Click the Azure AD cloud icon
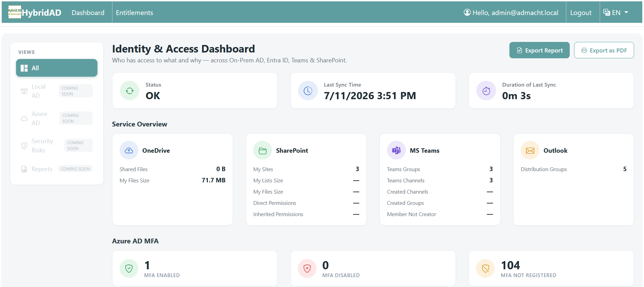The height and width of the screenshot is (287, 644). [24, 118]
